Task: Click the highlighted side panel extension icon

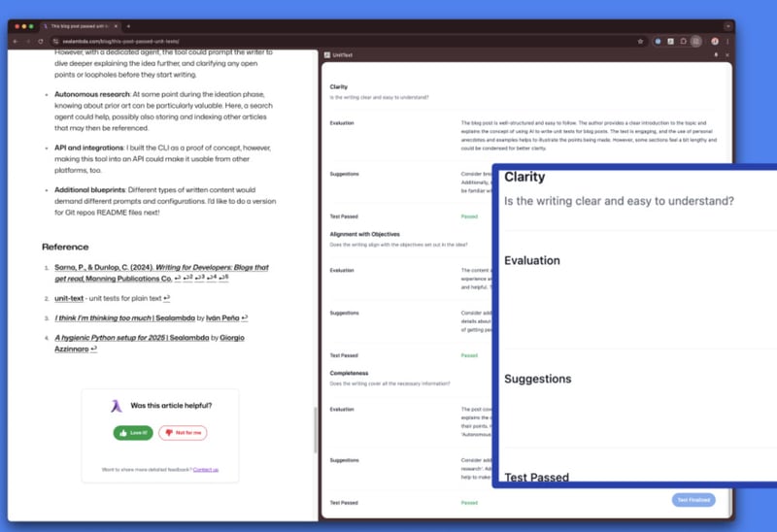Action: (x=695, y=42)
